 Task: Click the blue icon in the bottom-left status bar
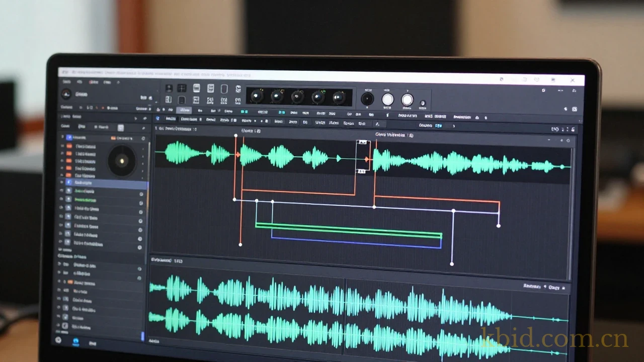point(76,341)
